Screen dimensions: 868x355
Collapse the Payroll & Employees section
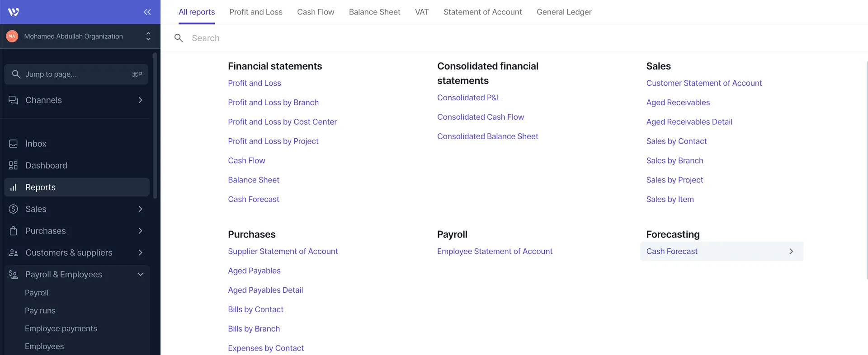pos(140,274)
